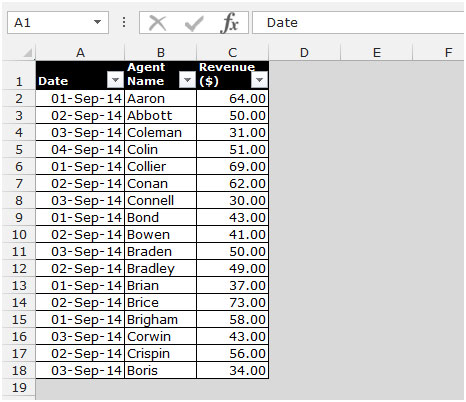Select row 19 header
Screen dimensions: 466x402
(19, 387)
